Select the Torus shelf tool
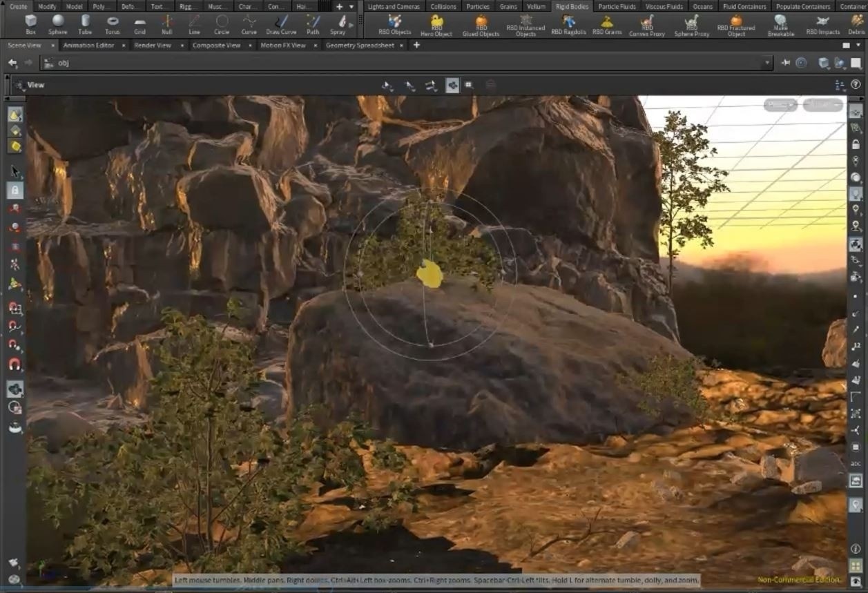868x593 pixels. click(113, 24)
